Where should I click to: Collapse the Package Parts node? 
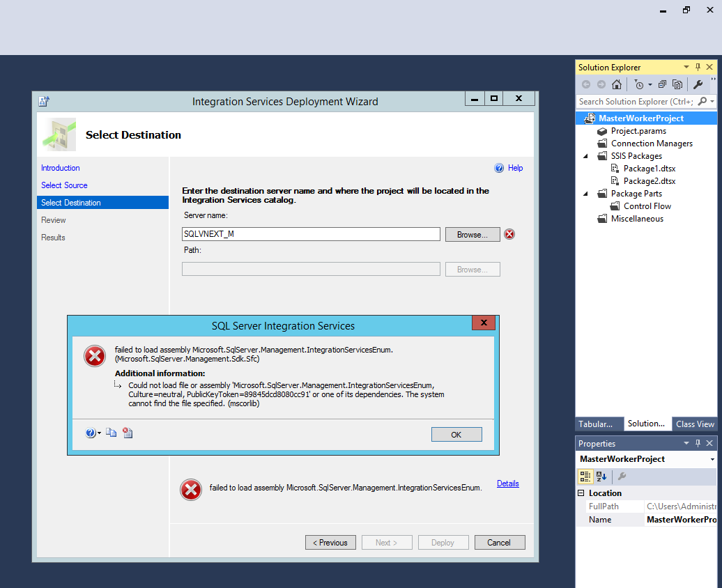point(585,194)
